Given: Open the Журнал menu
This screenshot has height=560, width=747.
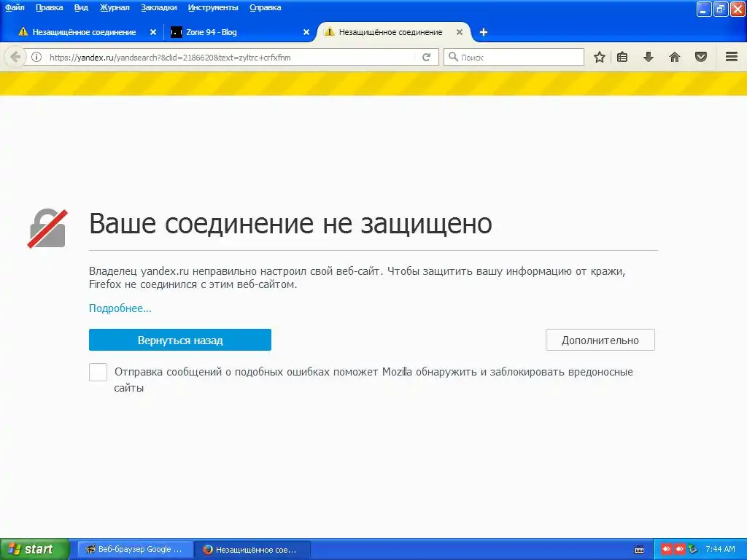Looking at the screenshot, I should point(115,7).
